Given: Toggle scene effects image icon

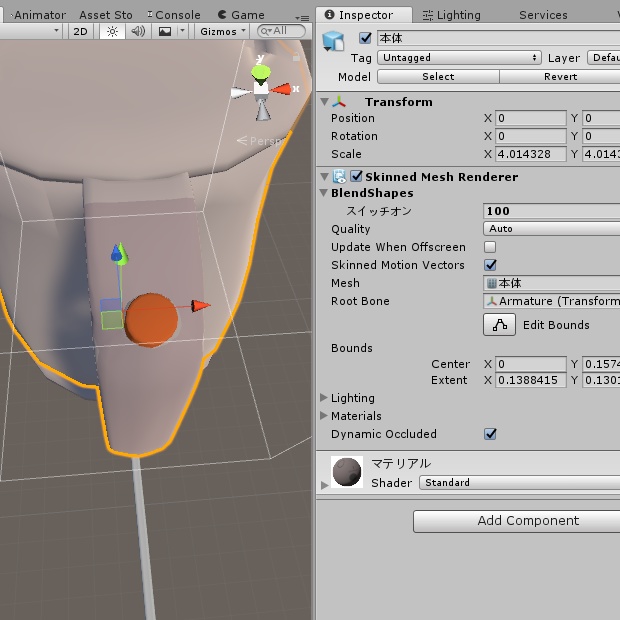Looking at the screenshot, I should click(x=165, y=31).
